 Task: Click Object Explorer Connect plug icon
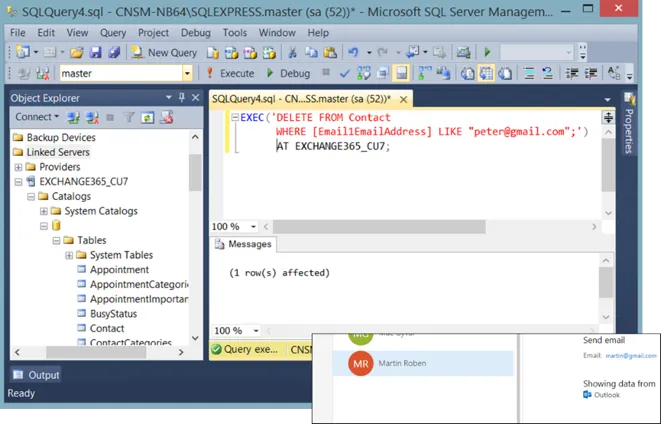click(x=73, y=117)
